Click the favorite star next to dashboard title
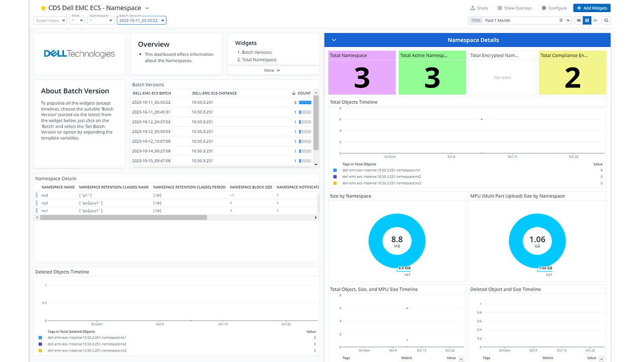The height and width of the screenshot is (362, 644). (x=43, y=8)
